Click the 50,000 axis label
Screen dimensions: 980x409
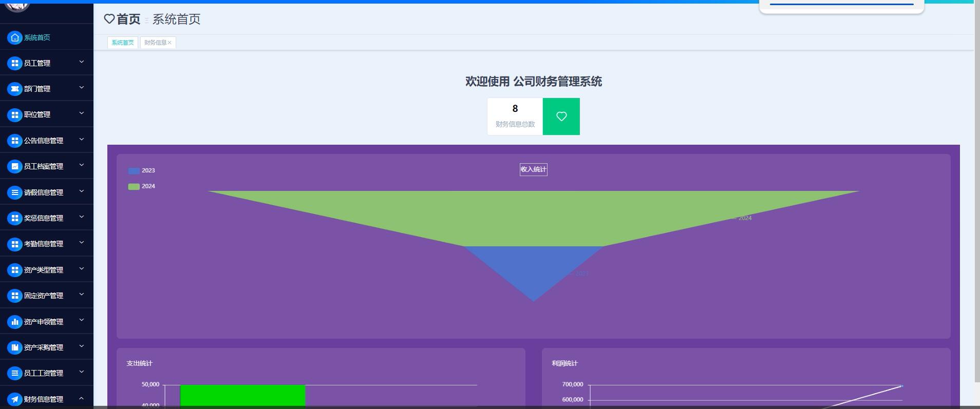click(x=150, y=384)
